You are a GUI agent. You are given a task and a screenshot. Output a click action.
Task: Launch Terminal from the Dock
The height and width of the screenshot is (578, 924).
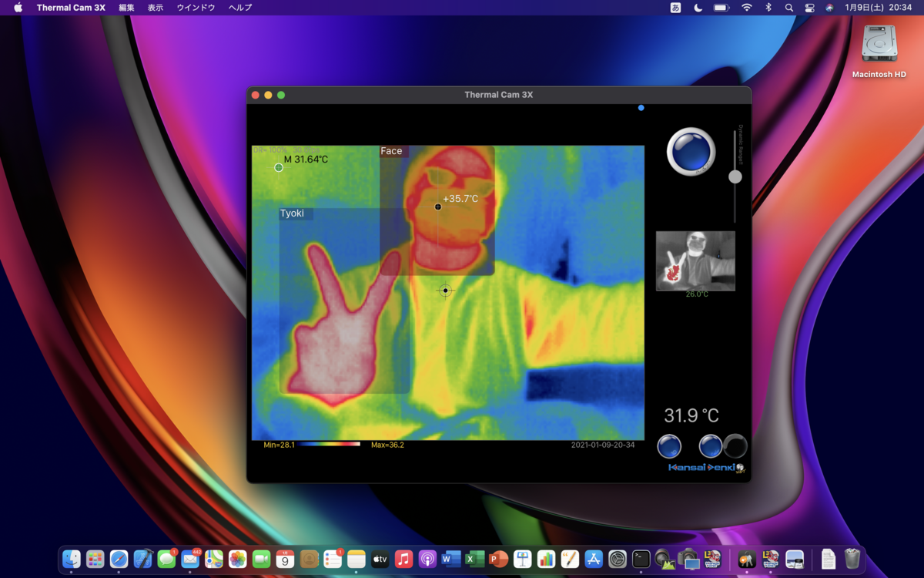641,559
